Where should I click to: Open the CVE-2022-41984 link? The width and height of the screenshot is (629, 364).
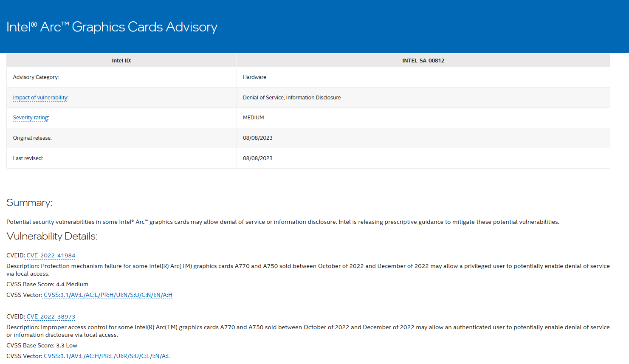51,256
